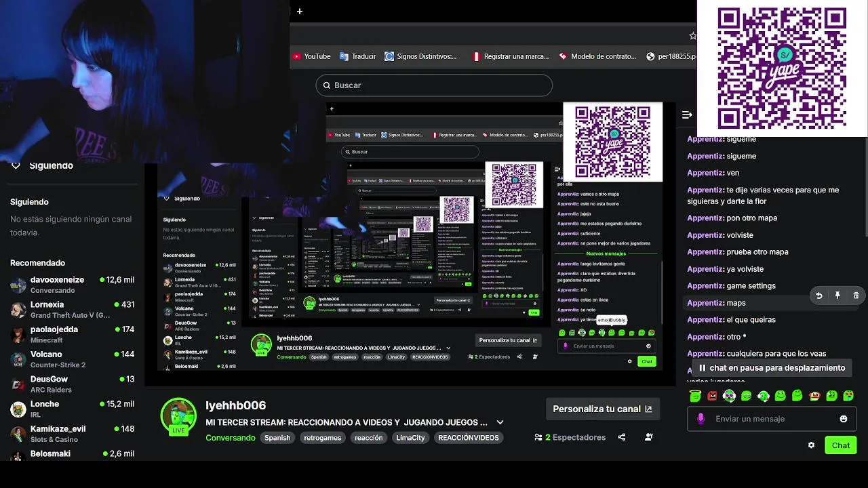
Task: Click the 'ARC Raiders' category under DeusGow
Action: (x=51, y=390)
